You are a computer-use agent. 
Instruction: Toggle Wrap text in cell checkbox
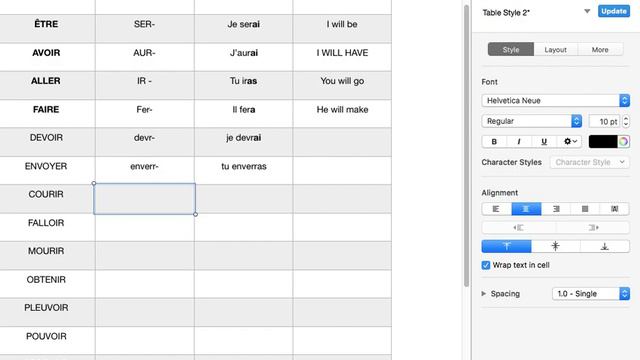(486, 265)
